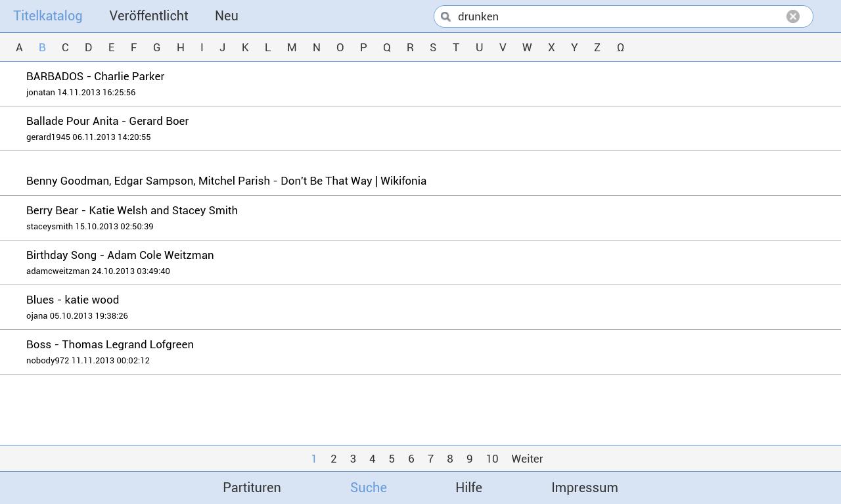Screen dimensions: 841x504
Task: Jump to letter M titles
Action: pos(292,47)
